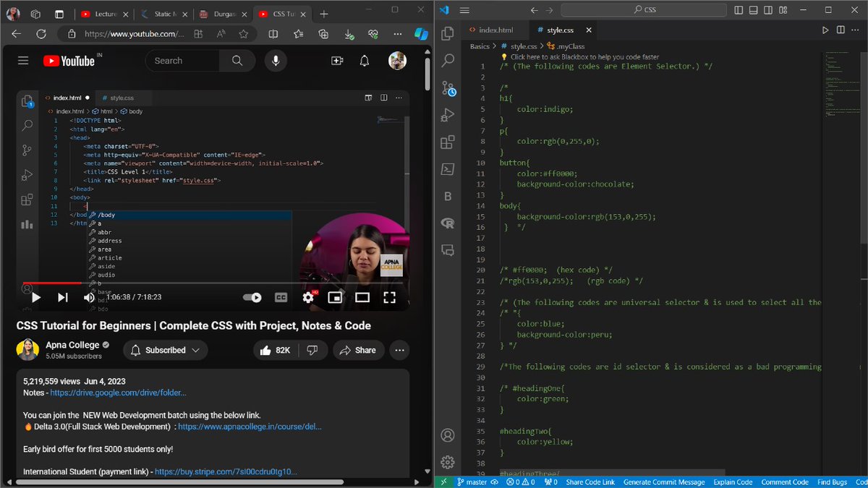Open VS Code hamburger menu
868x488 pixels.
(x=465, y=10)
